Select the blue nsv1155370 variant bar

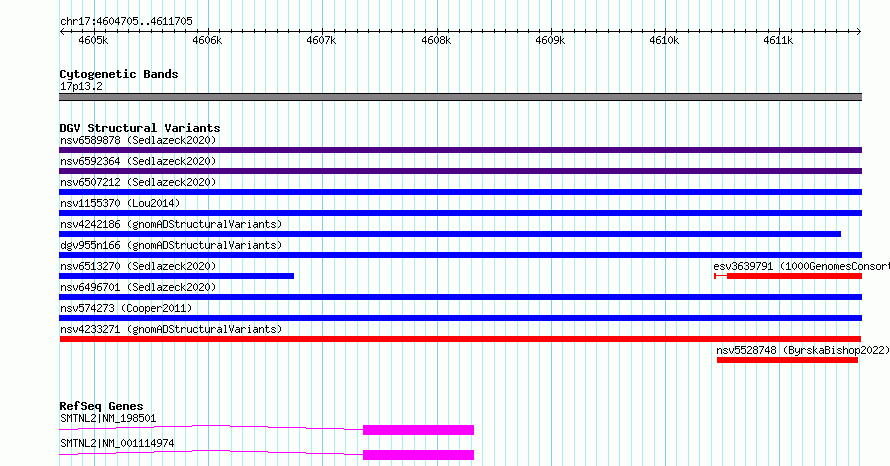coord(460,213)
